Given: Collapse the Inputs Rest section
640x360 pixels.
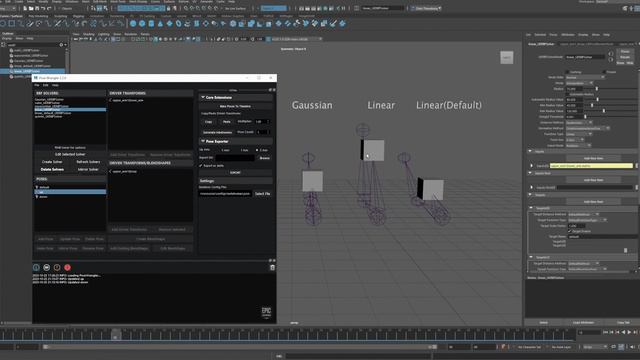Looking at the screenshot, I should [x=530, y=173].
